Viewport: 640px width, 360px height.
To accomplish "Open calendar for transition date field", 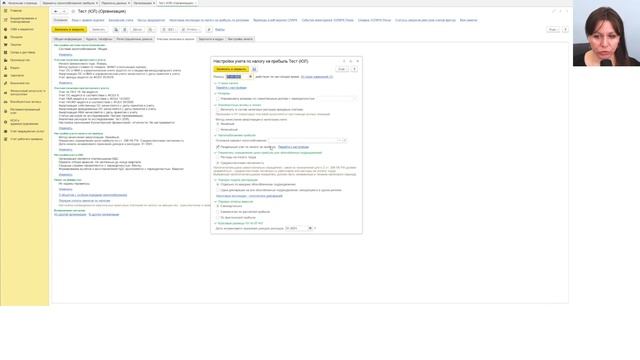I will click(310, 228).
